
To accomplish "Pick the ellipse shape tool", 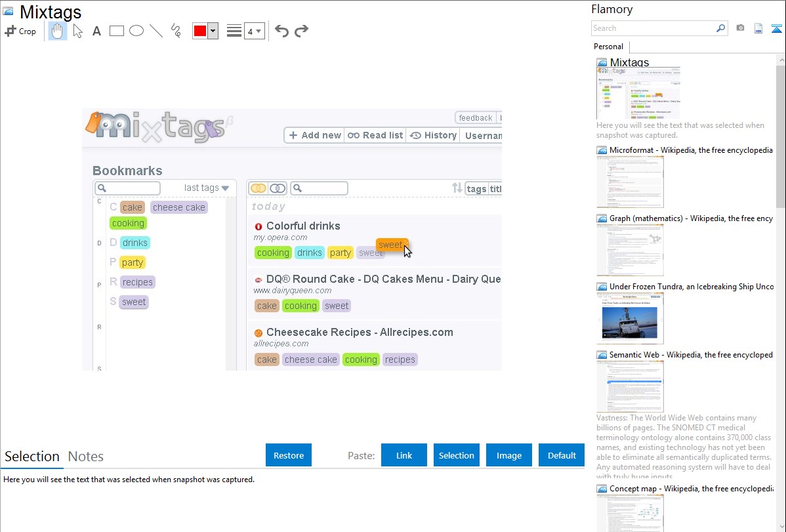I will point(136,31).
